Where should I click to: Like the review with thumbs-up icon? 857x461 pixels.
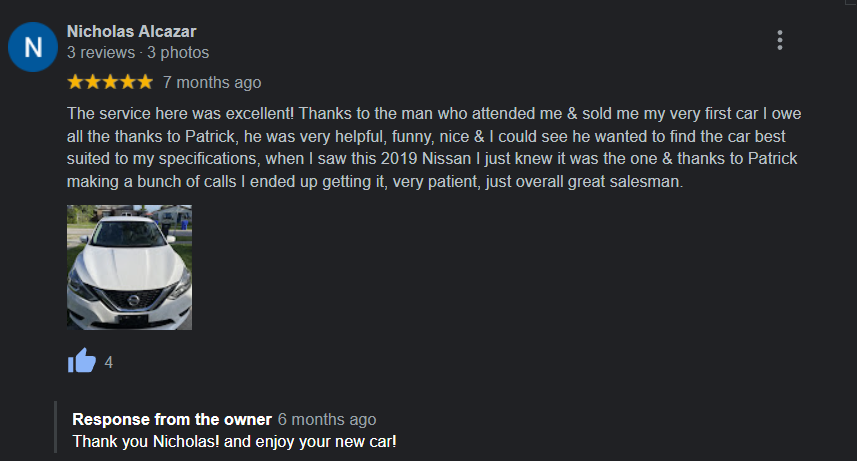(x=81, y=361)
